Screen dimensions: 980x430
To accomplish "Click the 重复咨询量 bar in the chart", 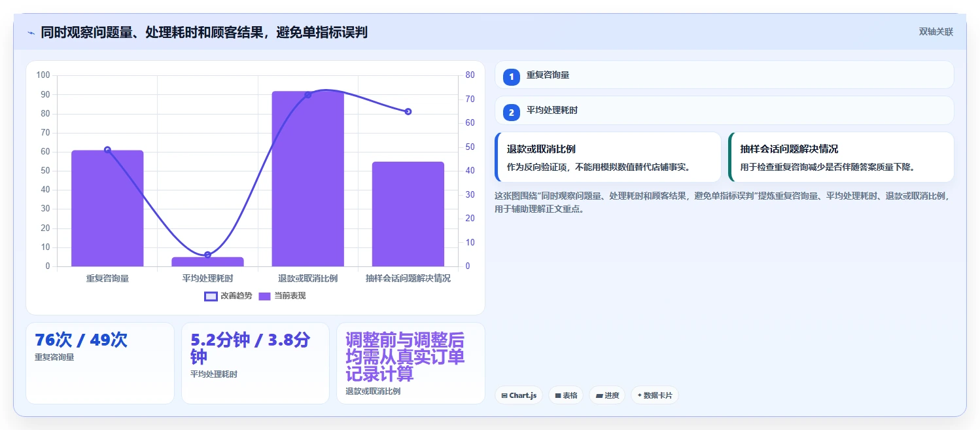I will 107,208.
